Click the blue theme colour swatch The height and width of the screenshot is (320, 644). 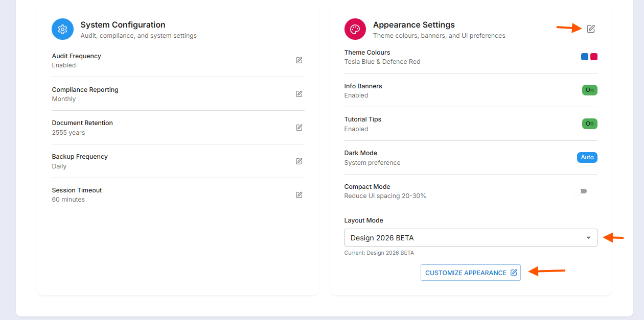pos(585,57)
